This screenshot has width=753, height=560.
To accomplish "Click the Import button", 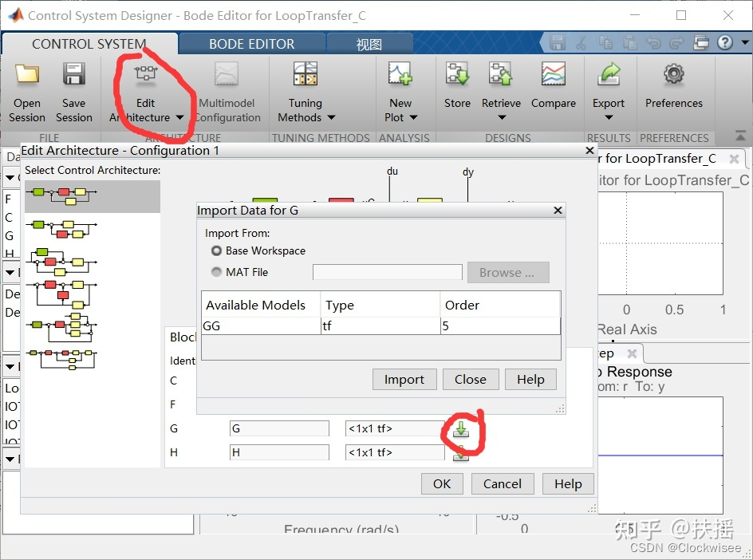I will pos(404,380).
